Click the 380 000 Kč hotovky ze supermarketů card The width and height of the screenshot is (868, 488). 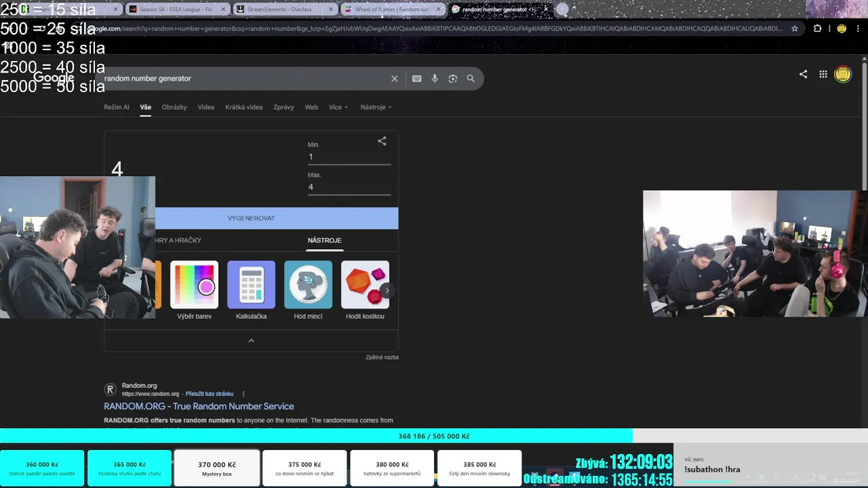pyautogui.click(x=392, y=468)
